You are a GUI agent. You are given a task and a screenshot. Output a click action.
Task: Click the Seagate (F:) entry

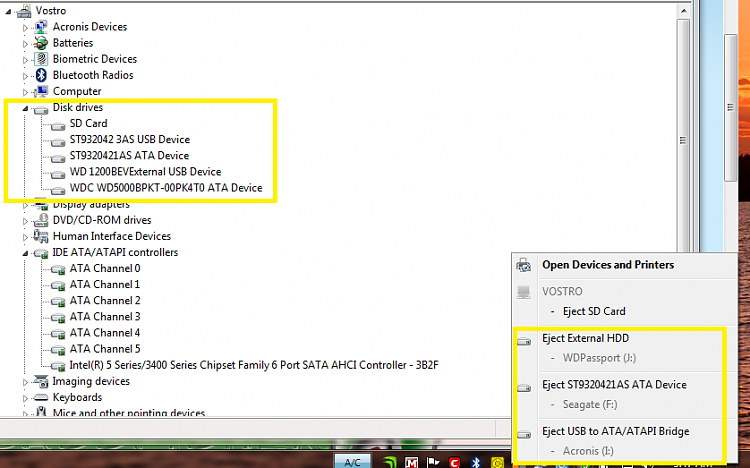(590, 405)
